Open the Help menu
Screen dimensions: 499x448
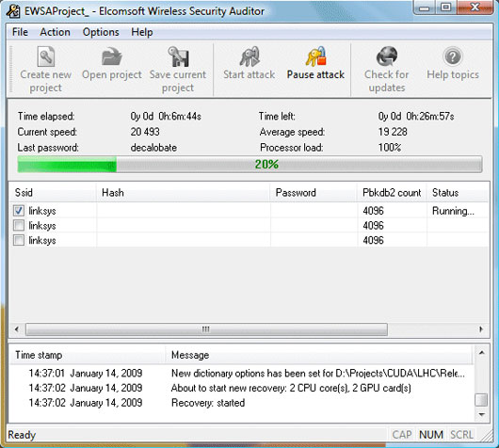[142, 32]
